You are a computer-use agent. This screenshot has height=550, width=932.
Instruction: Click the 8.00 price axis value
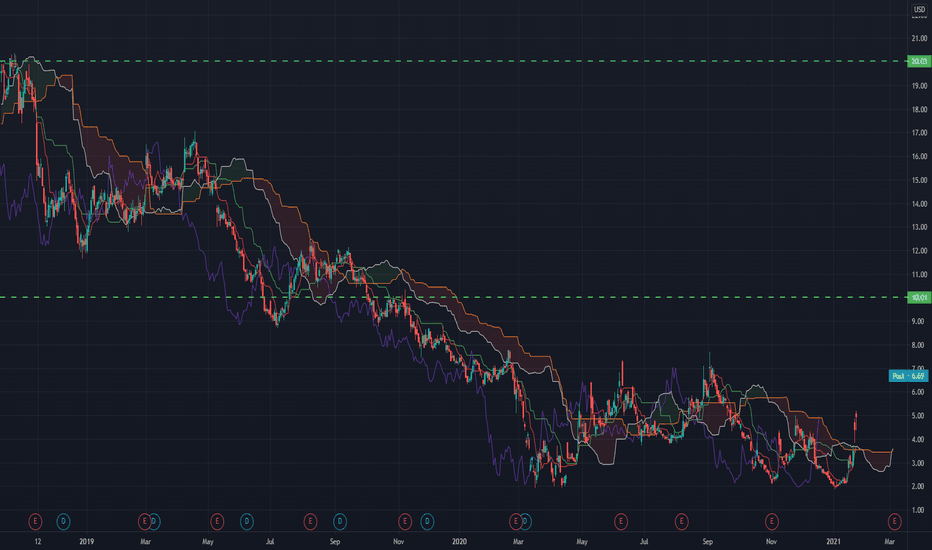(919, 345)
